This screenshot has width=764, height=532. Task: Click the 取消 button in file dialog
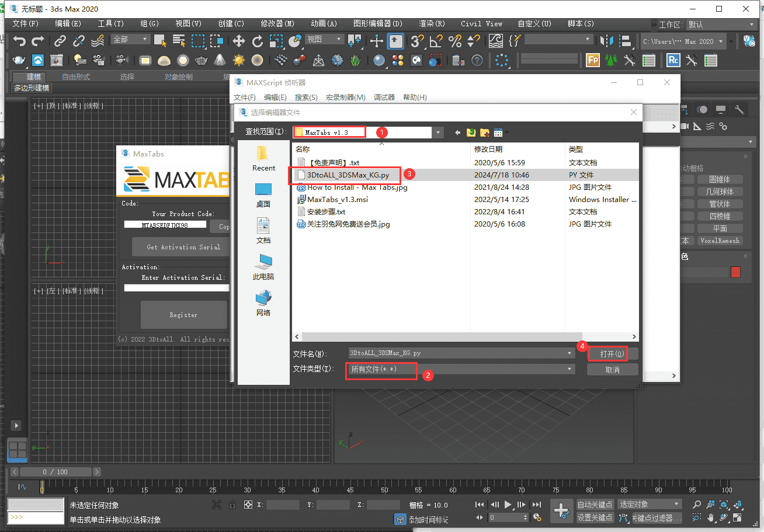[612, 370]
